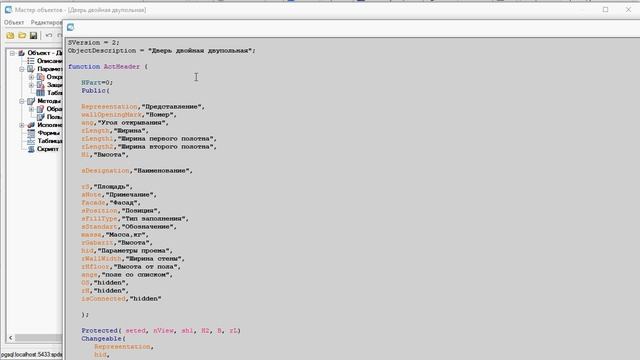Click the "поле со списком" line
Viewport: 640px width, 360px height.
(127, 275)
